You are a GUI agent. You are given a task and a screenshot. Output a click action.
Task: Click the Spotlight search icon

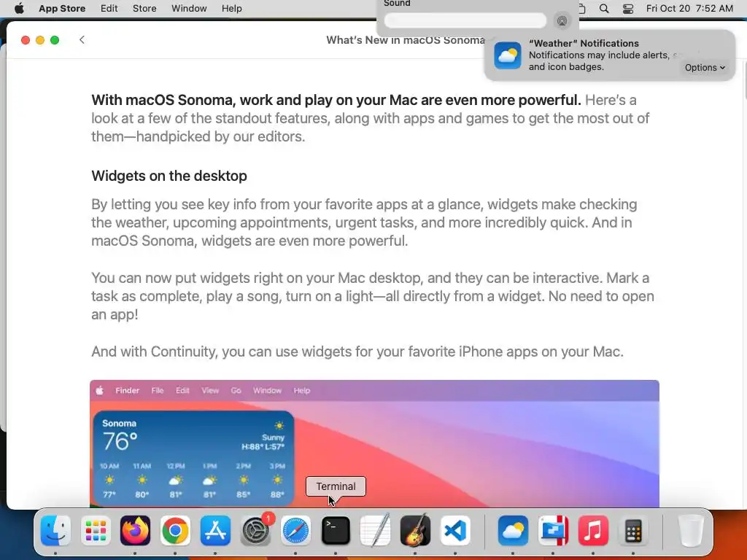coord(604,9)
